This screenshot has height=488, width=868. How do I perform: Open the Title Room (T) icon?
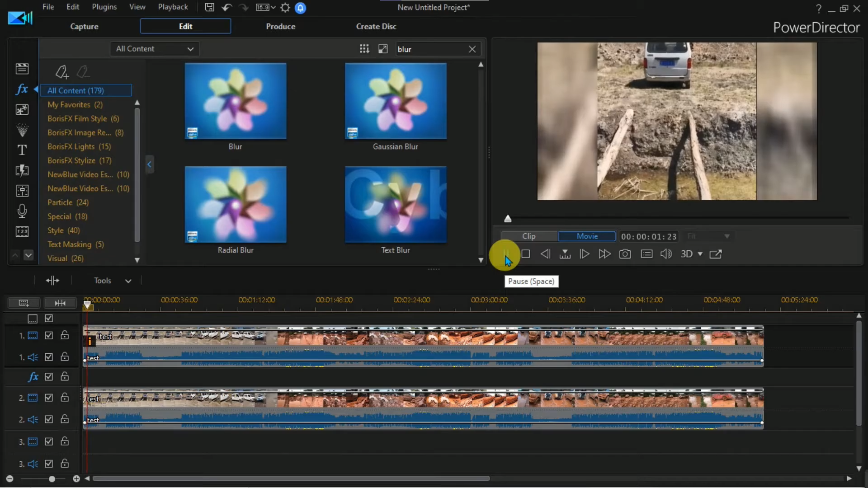coord(22,150)
